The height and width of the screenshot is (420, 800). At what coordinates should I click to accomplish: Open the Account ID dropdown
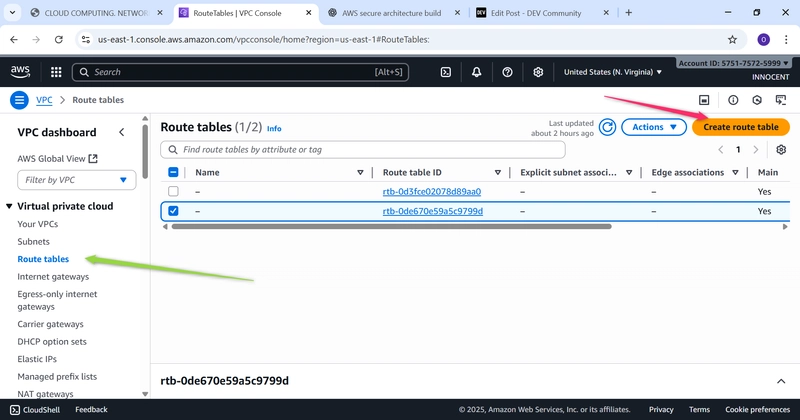point(734,63)
